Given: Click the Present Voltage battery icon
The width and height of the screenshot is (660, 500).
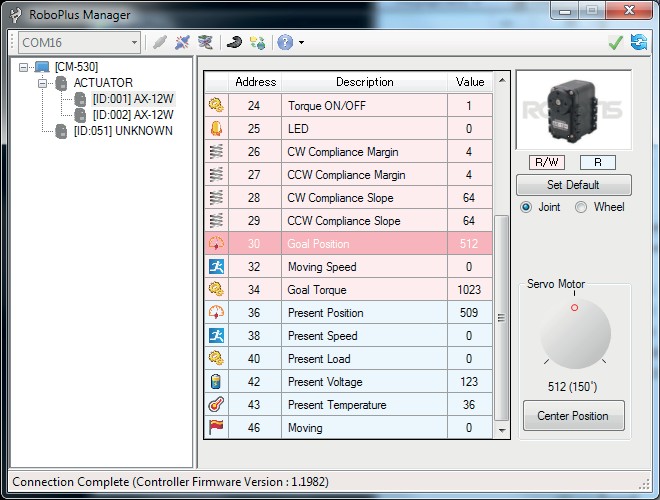Looking at the screenshot, I should coord(215,382).
